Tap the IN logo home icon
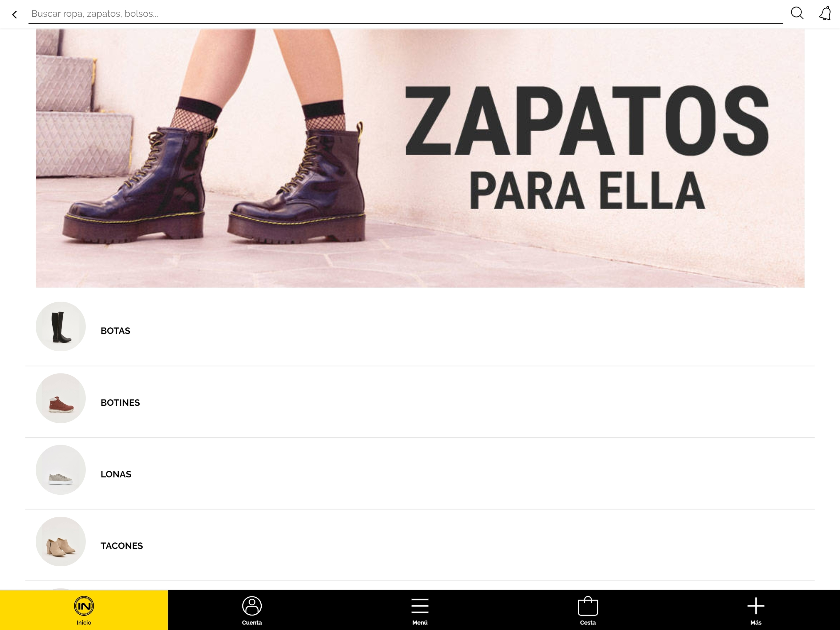The height and width of the screenshot is (630, 840). [84, 606]
